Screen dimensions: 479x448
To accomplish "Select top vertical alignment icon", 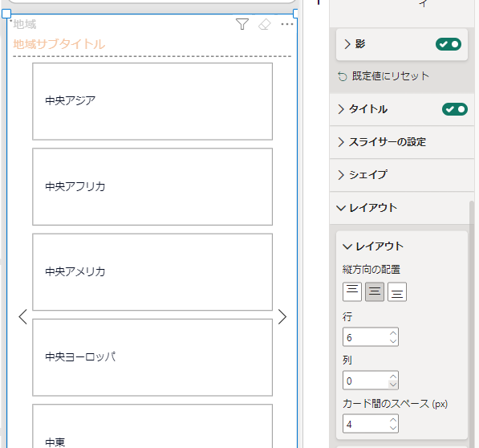I will tap(352, 291).
